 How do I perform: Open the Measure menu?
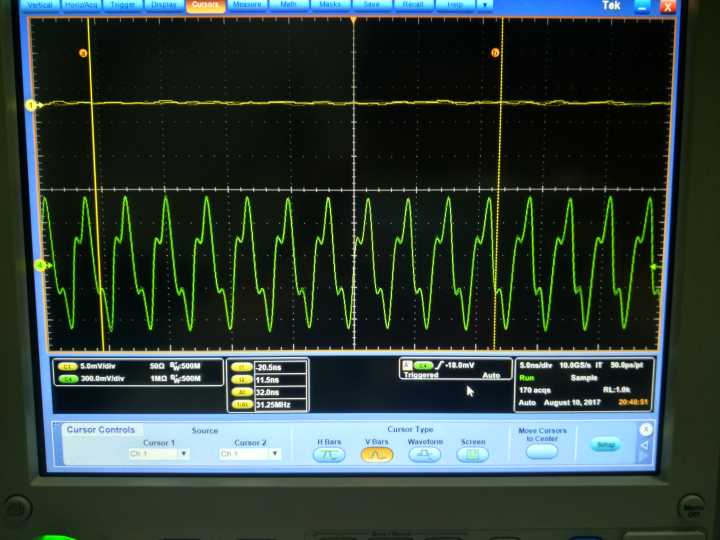click(x=247, y=5)
